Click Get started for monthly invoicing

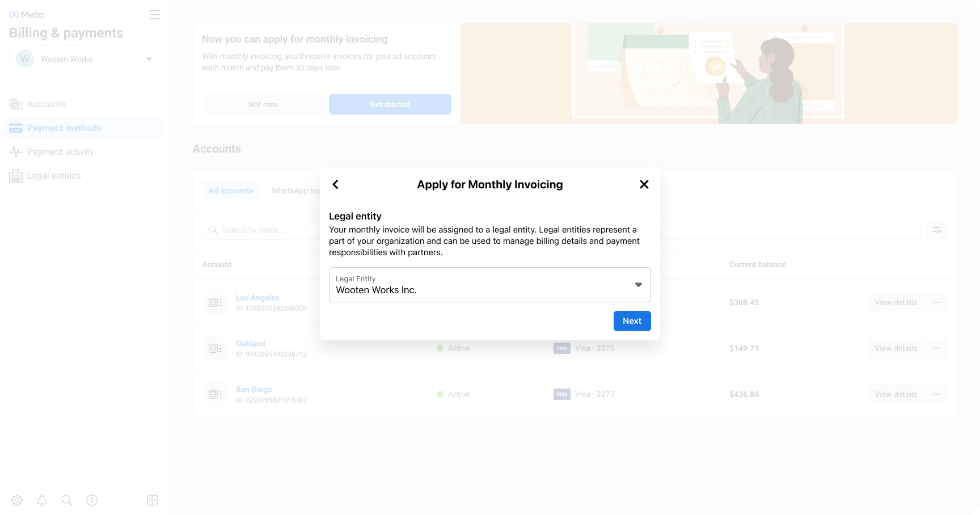pyautogui.click(x=390, y=104)
